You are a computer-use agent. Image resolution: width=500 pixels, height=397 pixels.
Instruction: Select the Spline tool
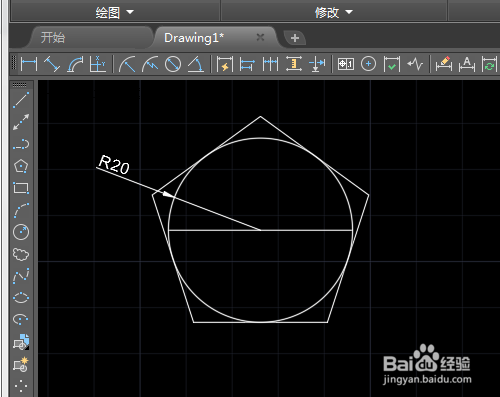click(21, 276)
